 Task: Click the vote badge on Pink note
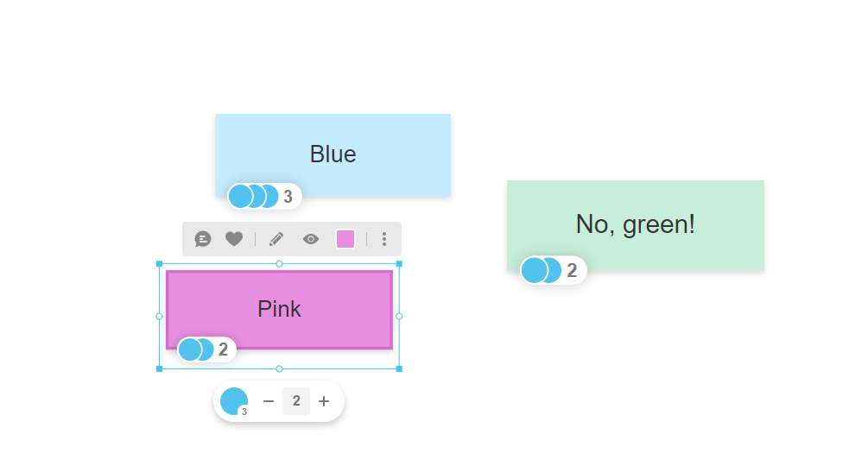tap(207, 349)
